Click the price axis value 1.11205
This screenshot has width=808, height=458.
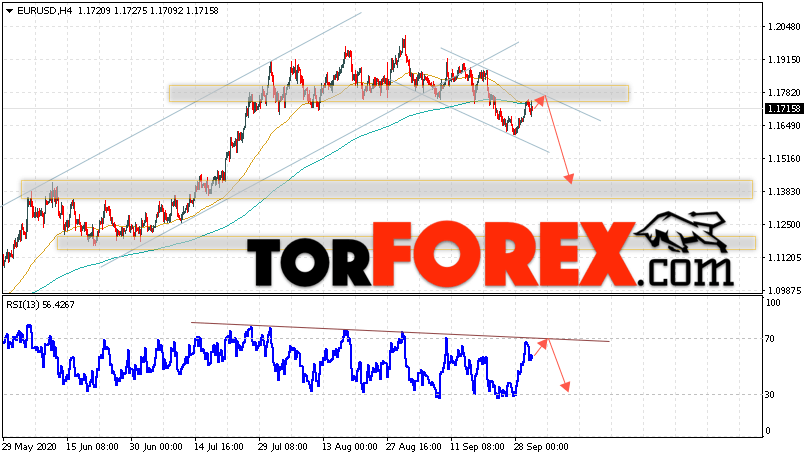coord(784,258)
